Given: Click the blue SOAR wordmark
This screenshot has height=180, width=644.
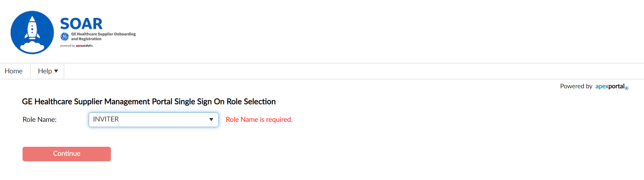Looking at the screenshot, I should tap(81, 24).
